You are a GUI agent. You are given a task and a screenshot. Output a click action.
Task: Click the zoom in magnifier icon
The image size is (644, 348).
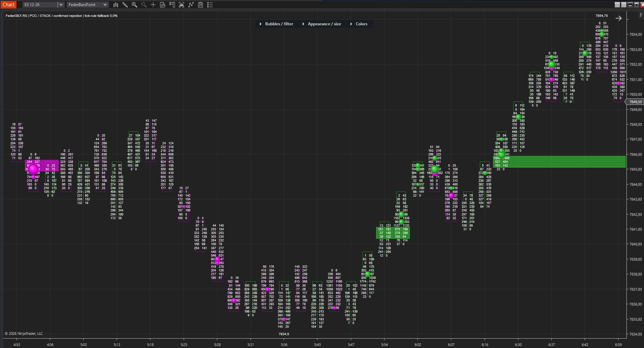point(134,5)
